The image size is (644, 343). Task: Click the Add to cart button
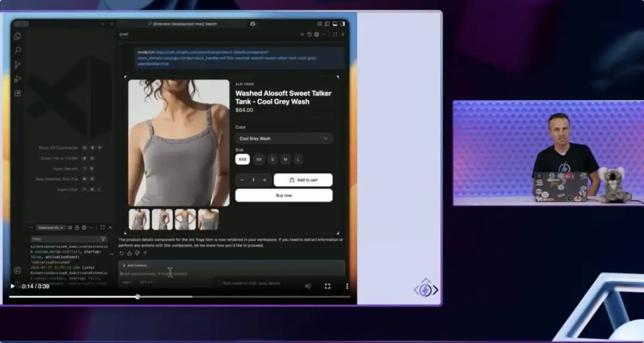coord(303,180)
